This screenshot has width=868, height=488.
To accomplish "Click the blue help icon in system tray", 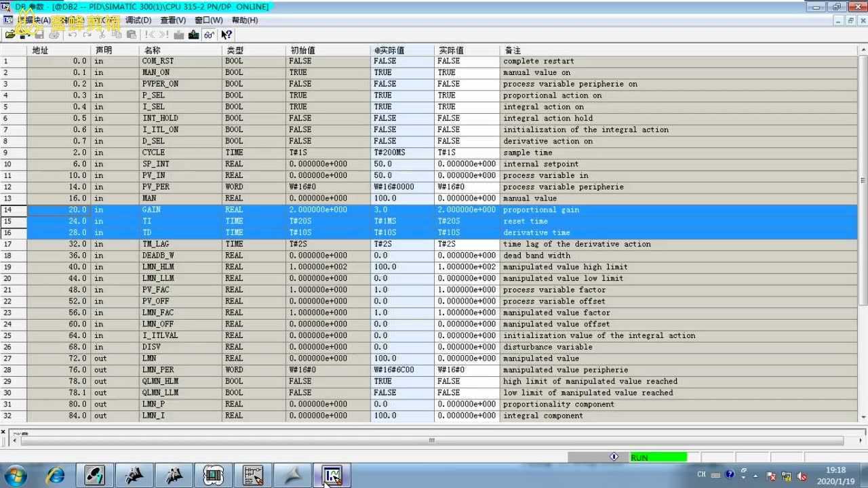I will (x=730, y=474).
